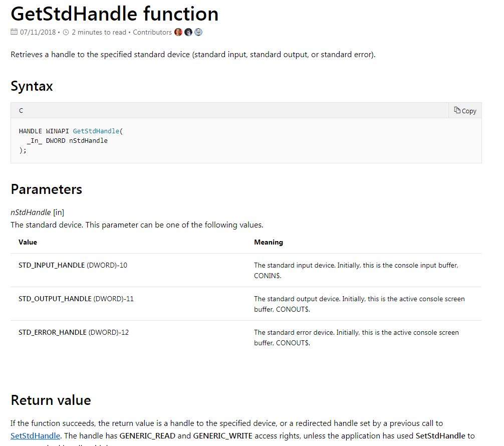504x446 pixels.
Task: Click the clock icon before reading time
Action: coord(66,32)
